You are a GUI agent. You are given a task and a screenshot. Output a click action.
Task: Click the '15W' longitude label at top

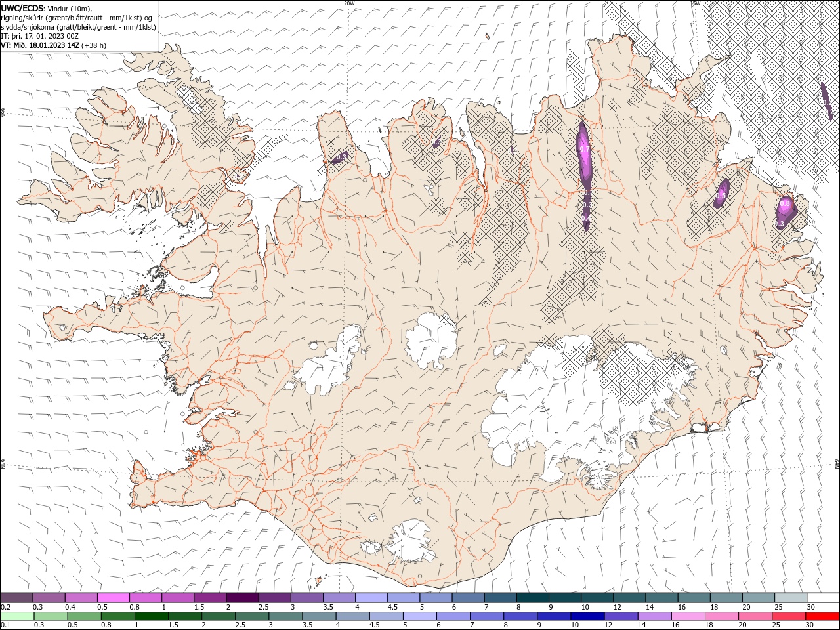[x=695, y=3]
